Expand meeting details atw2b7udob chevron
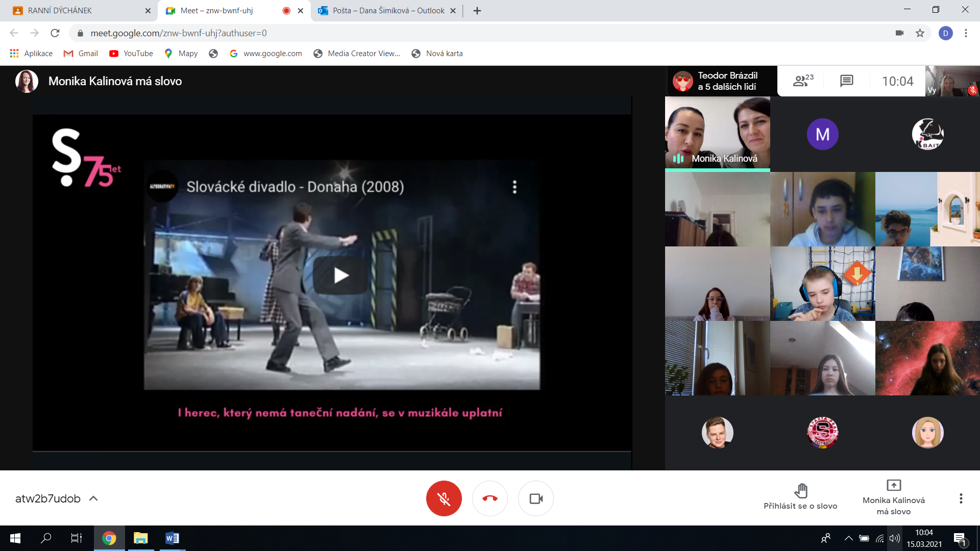The height and width of the screenshot is (551, 980). click(x=93, y=498)
